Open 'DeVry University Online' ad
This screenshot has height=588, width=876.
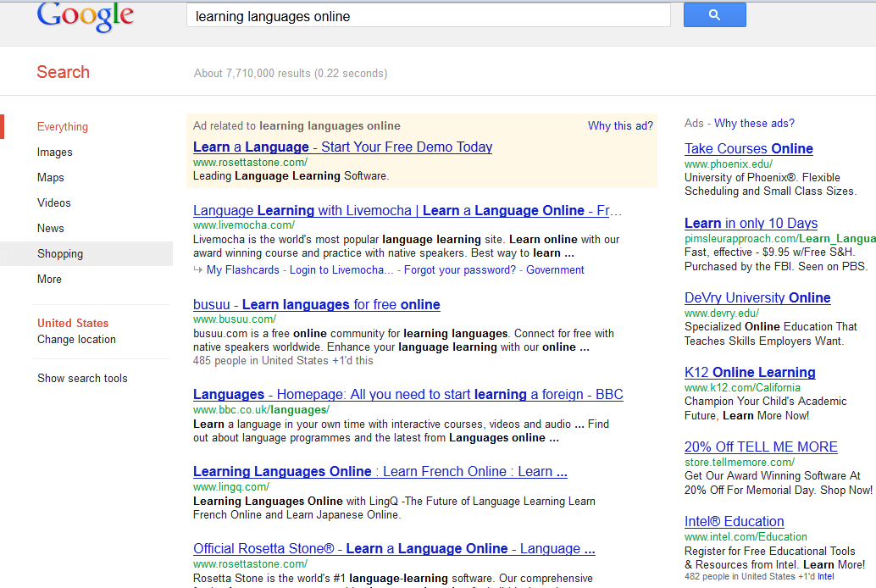pos(757,298)
